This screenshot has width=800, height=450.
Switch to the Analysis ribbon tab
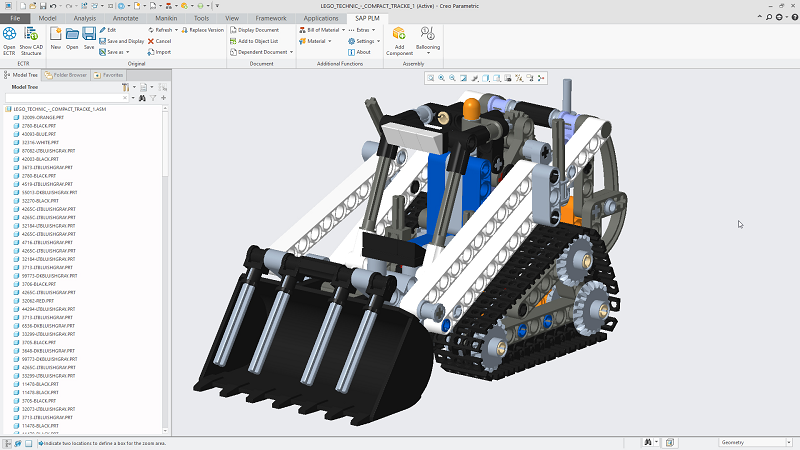click(x=85, y=18)
